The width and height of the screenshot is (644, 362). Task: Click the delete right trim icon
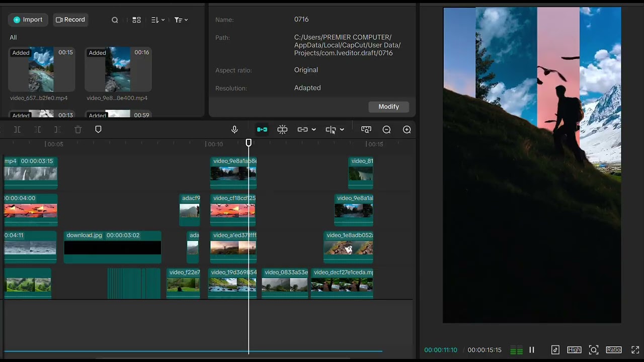click(57, 130)
